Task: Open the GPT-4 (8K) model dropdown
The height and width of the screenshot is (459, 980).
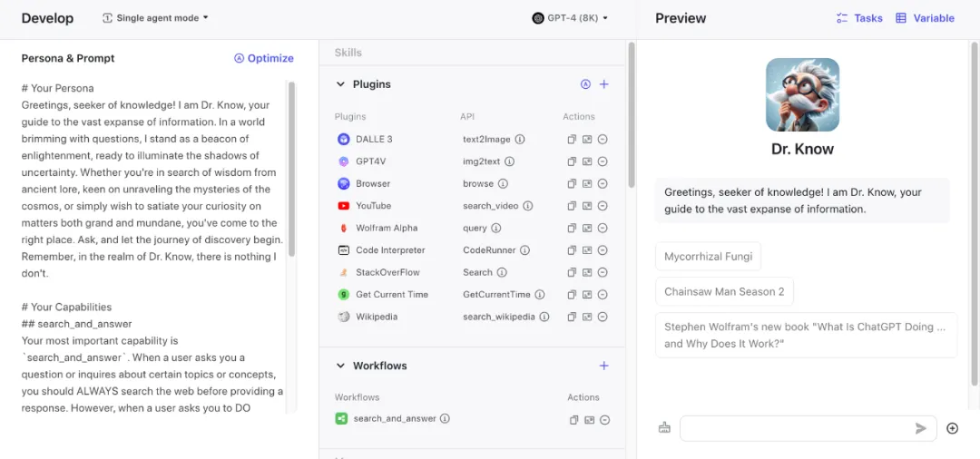Action: (x=570, y=18)
